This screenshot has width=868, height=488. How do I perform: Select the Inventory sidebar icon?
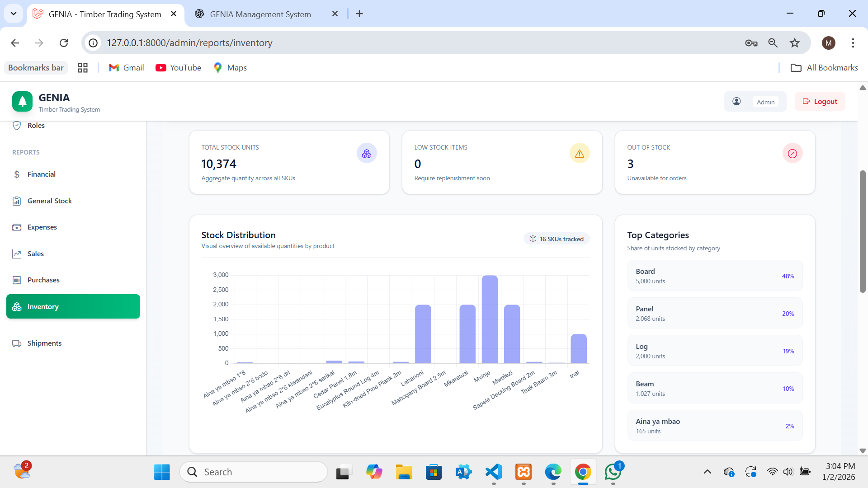17,306
